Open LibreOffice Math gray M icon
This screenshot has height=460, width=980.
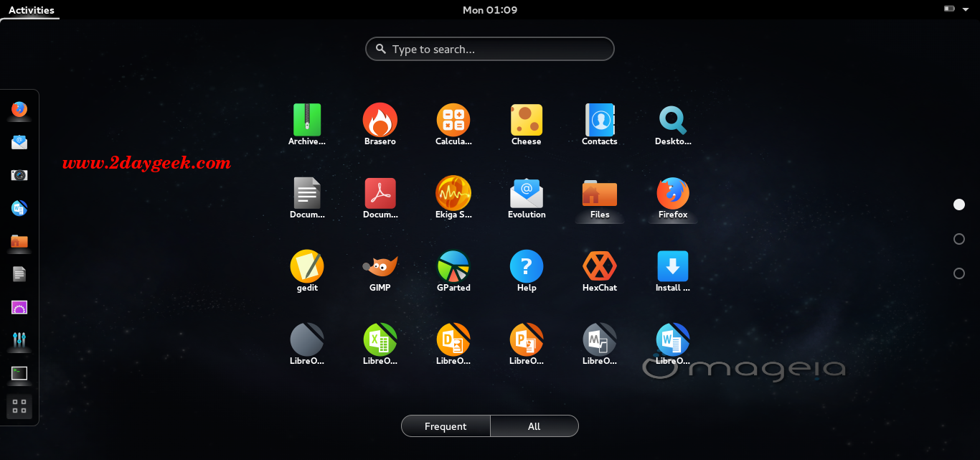pos(600,339)
